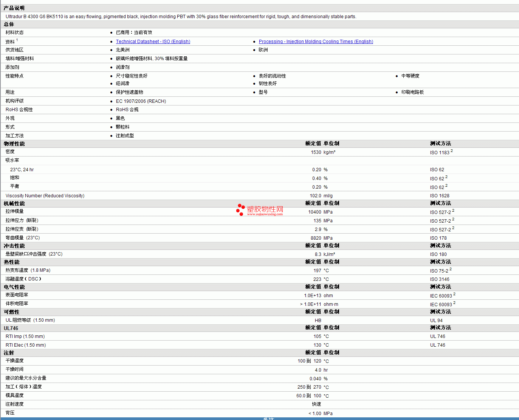Click the 223 °C melting temperature value
The width and height of the screenshot is (519, 420).
pos(321,279)
